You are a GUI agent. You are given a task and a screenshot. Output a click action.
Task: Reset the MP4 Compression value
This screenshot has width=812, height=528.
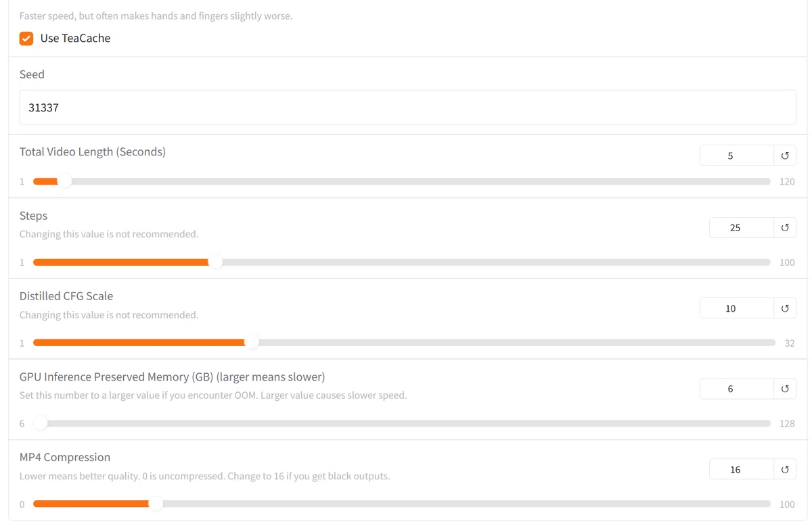(785, 469)
